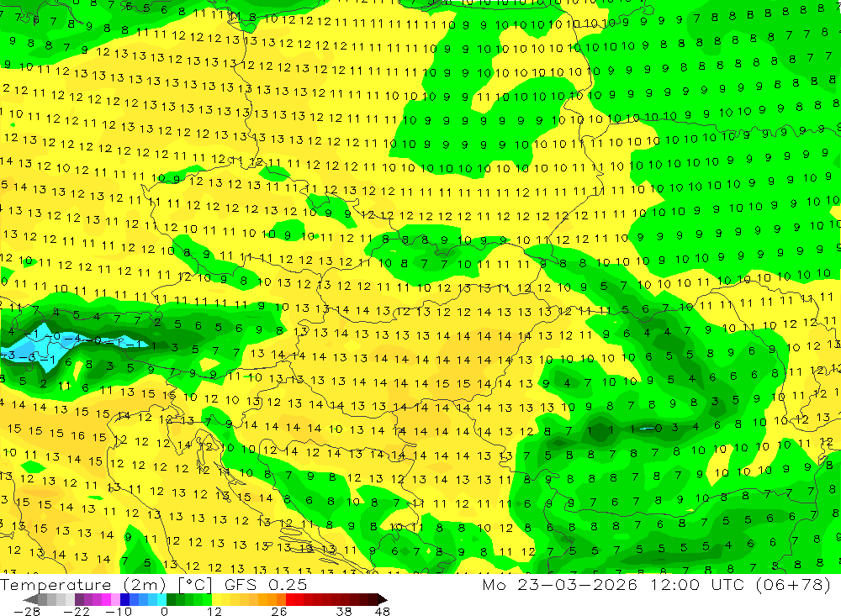Click the '26' legend label
This screenshot has width=841, height=616.
pyautogui.click(x=279, y=612)
